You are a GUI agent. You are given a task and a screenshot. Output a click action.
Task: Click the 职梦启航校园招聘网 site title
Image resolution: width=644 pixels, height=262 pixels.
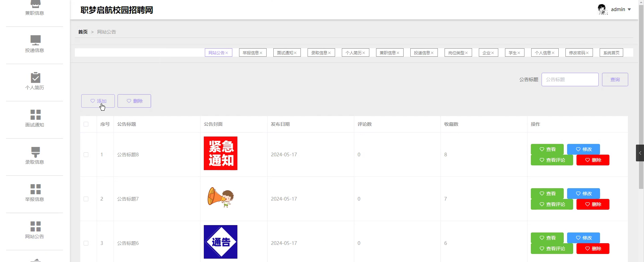117,10
